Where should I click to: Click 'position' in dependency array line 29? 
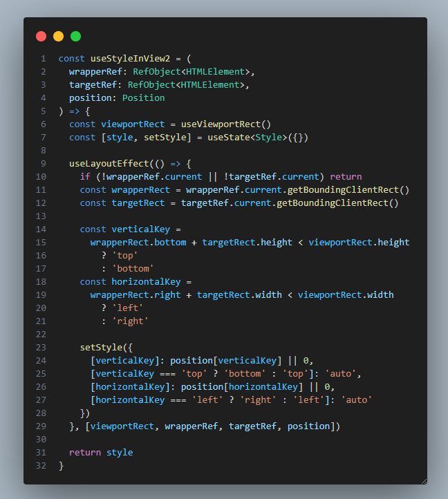tap(308, 426)
